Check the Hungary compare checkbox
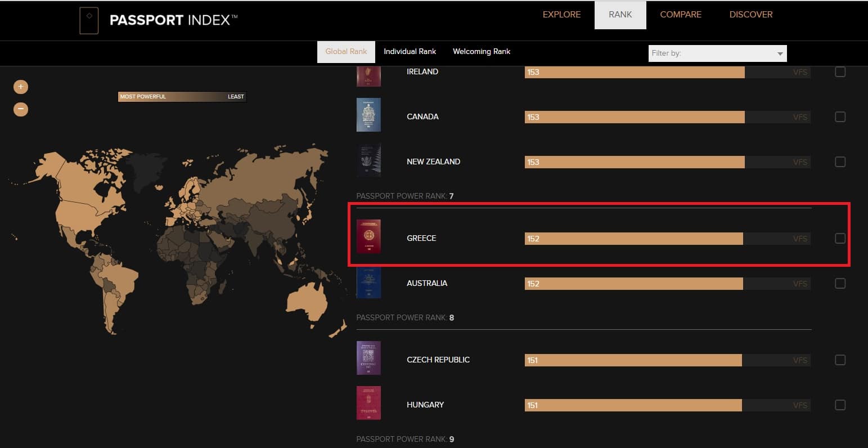This screenshot has width=868, height=448. pos(840,405)
